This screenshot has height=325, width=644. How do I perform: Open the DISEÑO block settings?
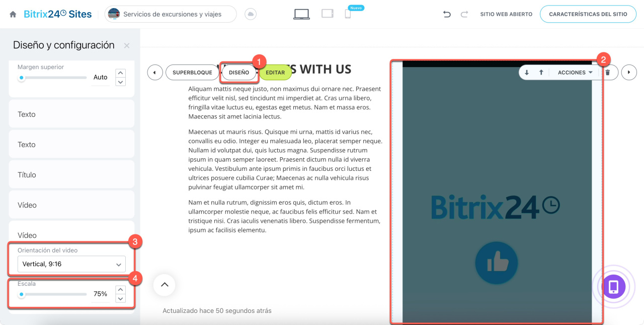[x=239, y=73]
